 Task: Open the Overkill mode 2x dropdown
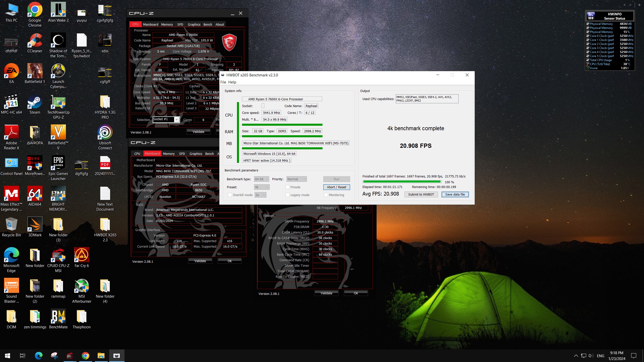260,195
